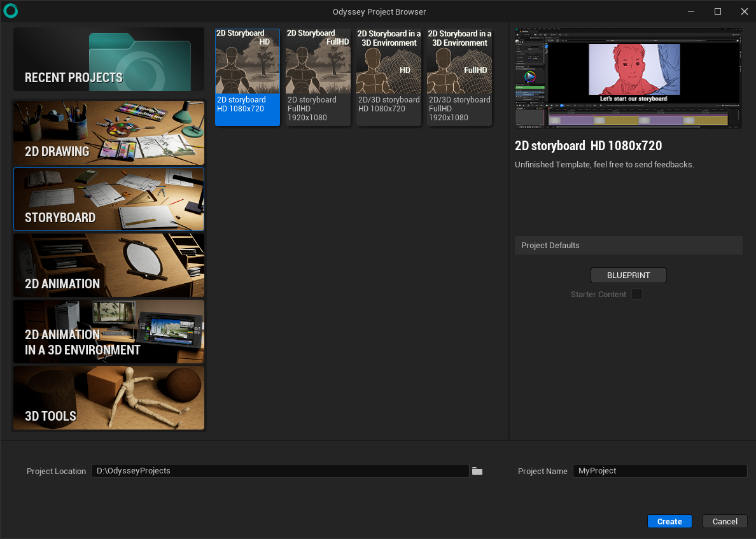Click the '2D storyboard HD 1080x720' title text
The image size is (756, 539).
click(588, 146)
